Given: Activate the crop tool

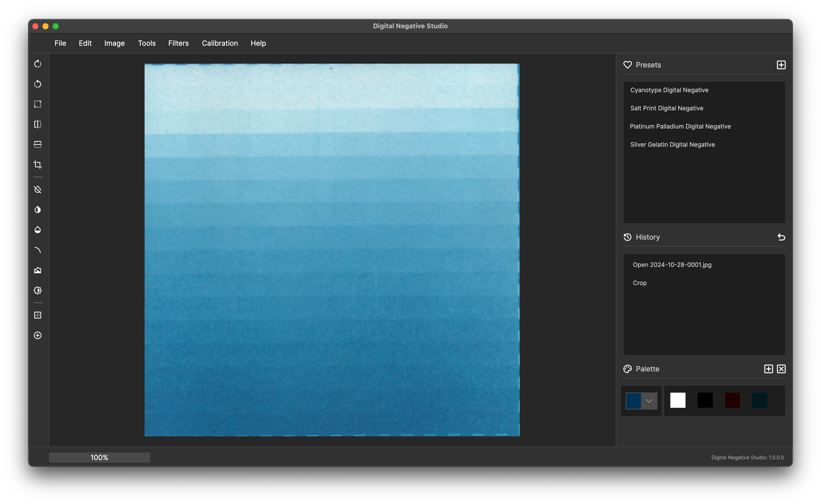Looking at the screenshot, I should (38, 165).
